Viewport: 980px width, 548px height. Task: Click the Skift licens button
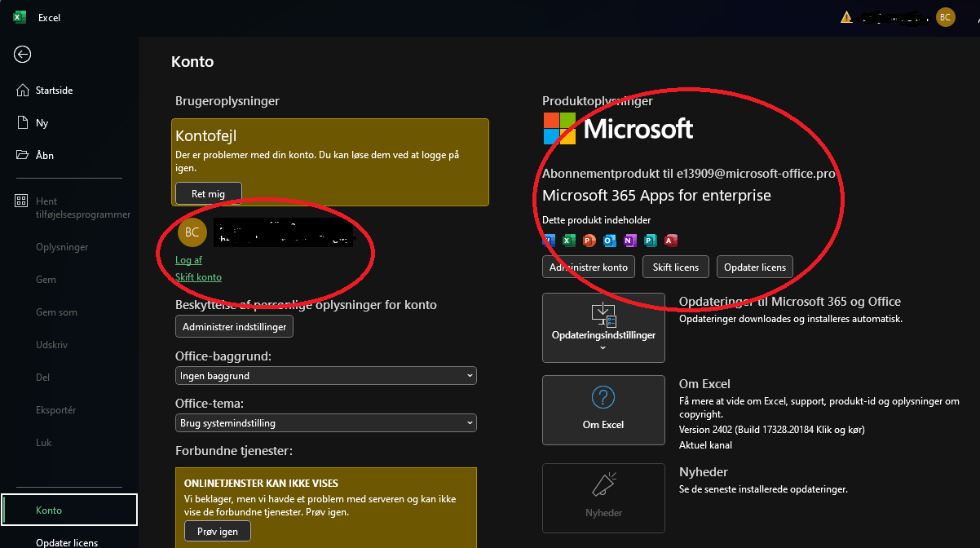click(x=676, y=267)
